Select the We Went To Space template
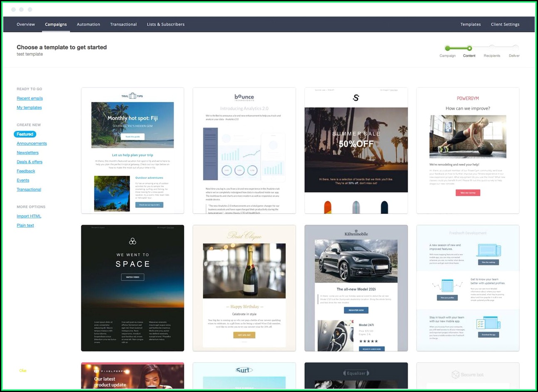The width and height of the screenshot is (538, 392). (x=132, y=288)
